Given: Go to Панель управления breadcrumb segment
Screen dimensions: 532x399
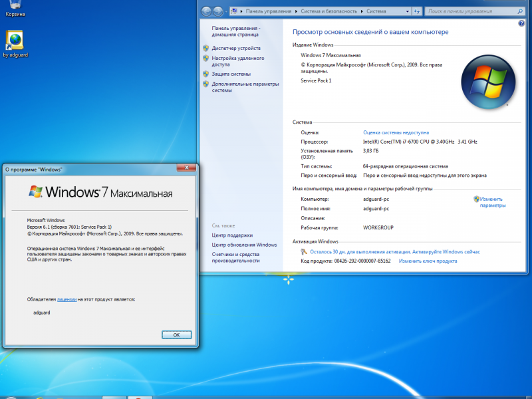Looking at the screenshot, I should pos(269,11).
